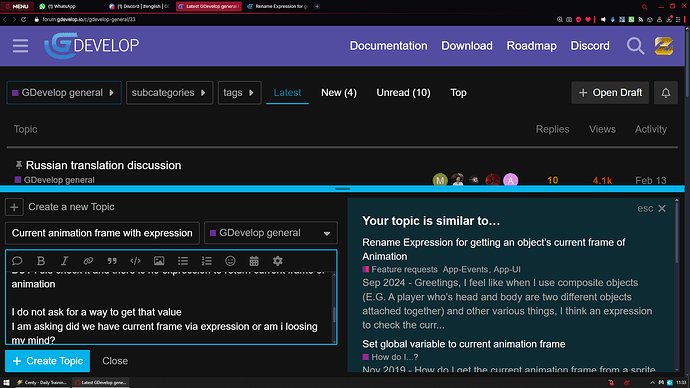The image size is (690, 388).
Task: Reload the browser page
Action: pyautogui.click(x=24, y=19)
